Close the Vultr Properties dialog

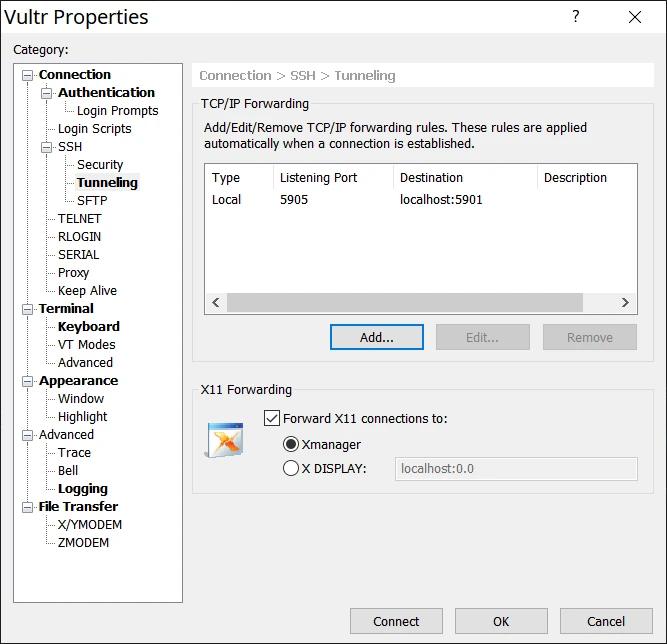pos(635,17)
